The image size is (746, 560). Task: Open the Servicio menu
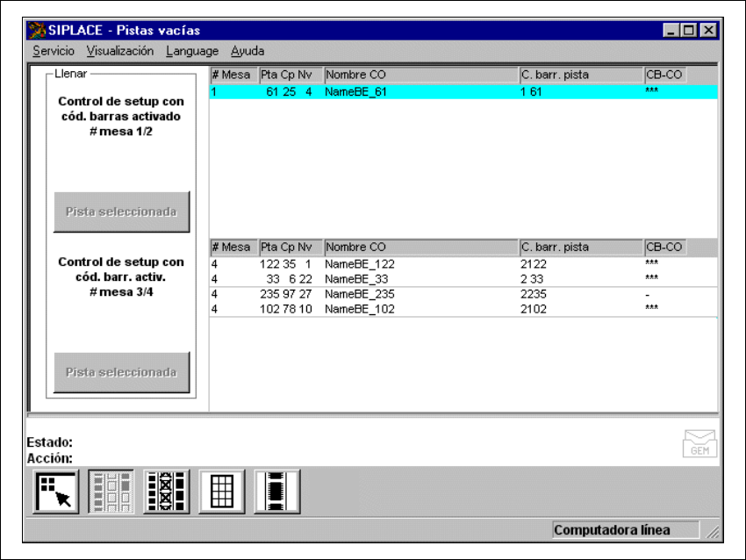point(54,51)
